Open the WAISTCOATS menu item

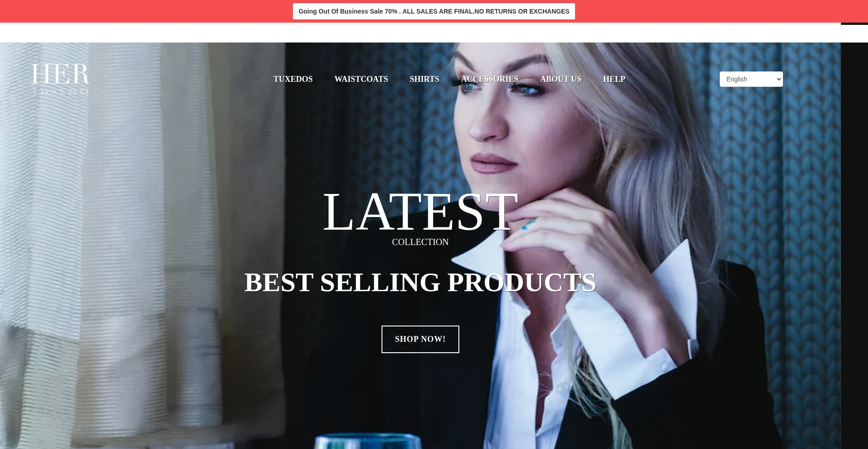[x=361, y=79]
